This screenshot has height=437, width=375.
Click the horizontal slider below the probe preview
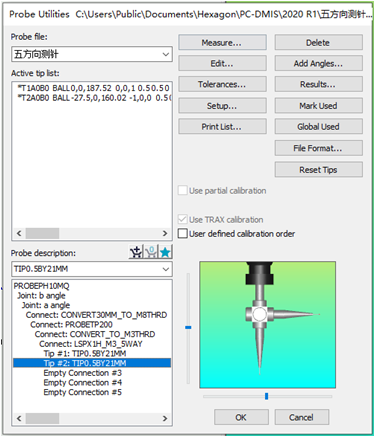click(x=267, y=396)
